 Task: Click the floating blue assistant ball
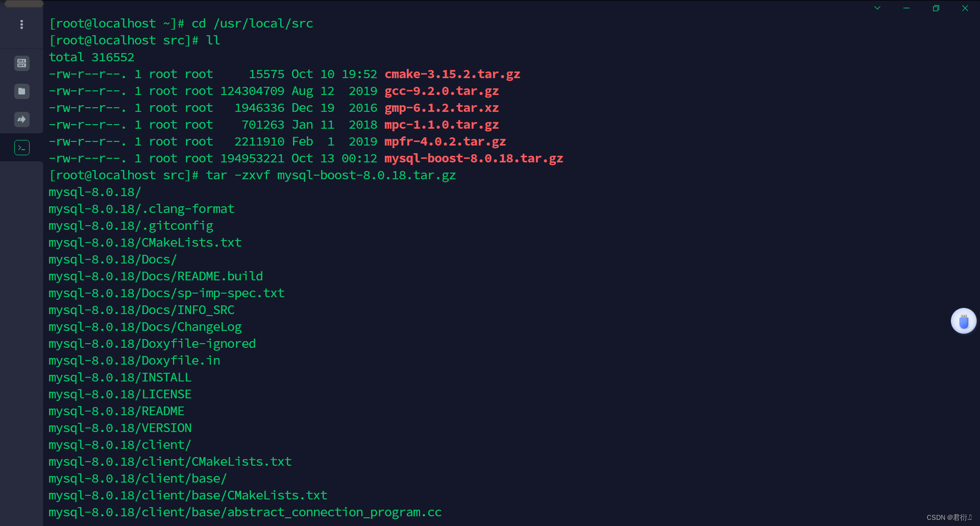(x=963, y=321)
